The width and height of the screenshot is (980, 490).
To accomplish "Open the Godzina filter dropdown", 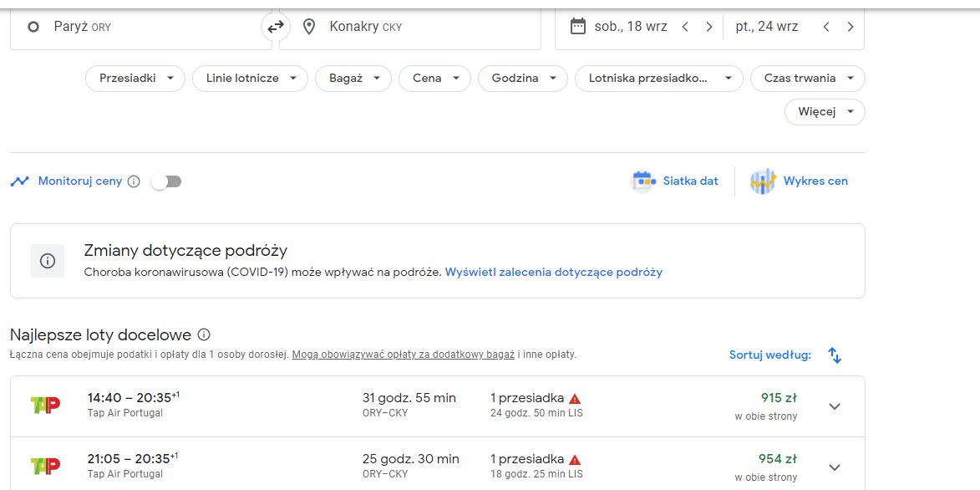I will click(522, 79).
